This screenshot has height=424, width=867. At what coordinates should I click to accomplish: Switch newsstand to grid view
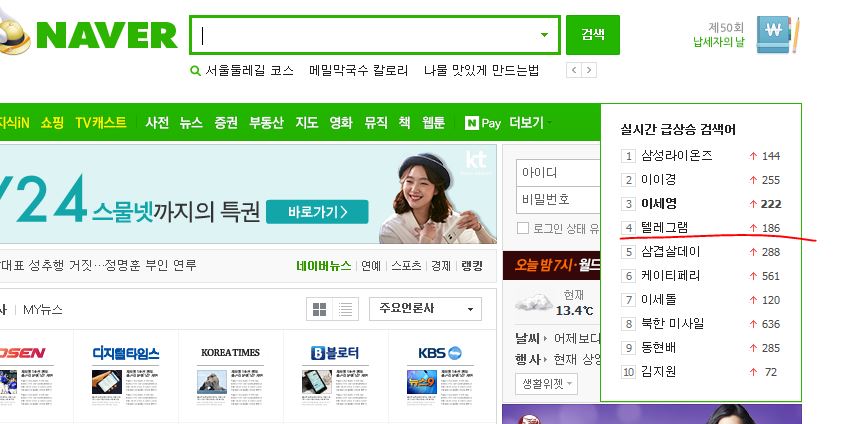tap(320, 310)
